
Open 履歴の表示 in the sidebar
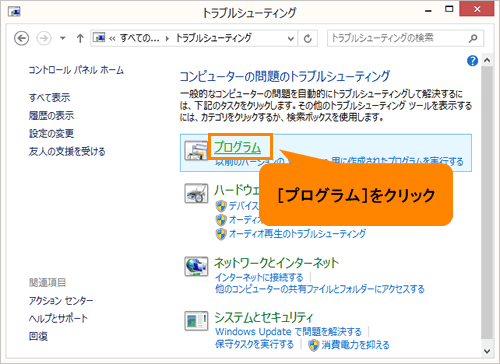(51, 116)
